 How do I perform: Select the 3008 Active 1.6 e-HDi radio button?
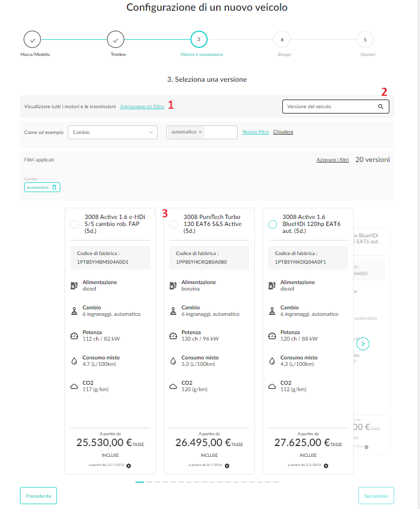click(75, 224)
